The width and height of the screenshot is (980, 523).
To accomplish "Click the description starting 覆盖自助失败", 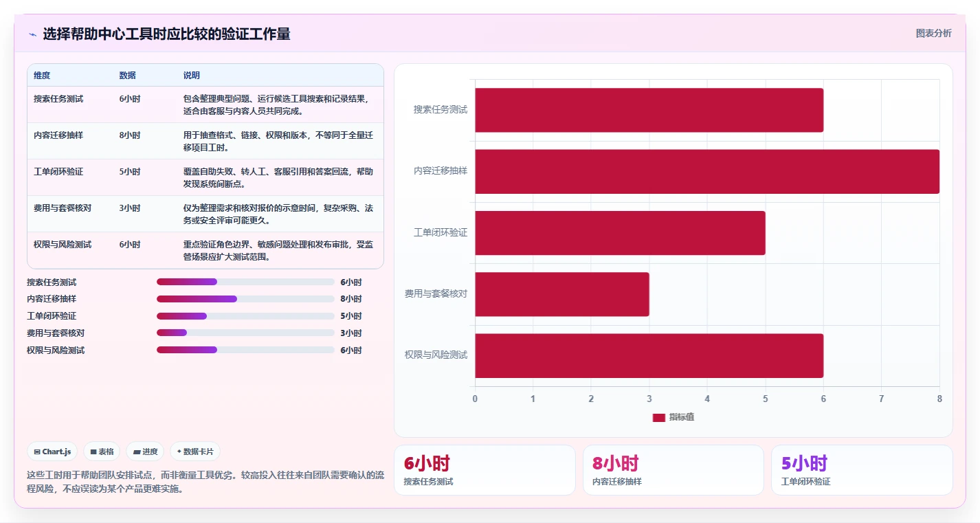I will pyautogui.click(x=278, y=178).
